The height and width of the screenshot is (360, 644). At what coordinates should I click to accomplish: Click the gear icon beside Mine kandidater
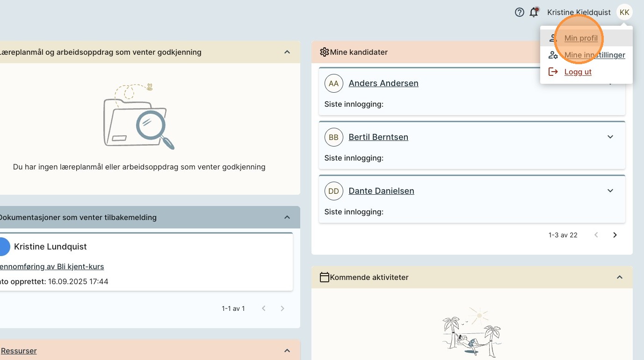(324, 52)
